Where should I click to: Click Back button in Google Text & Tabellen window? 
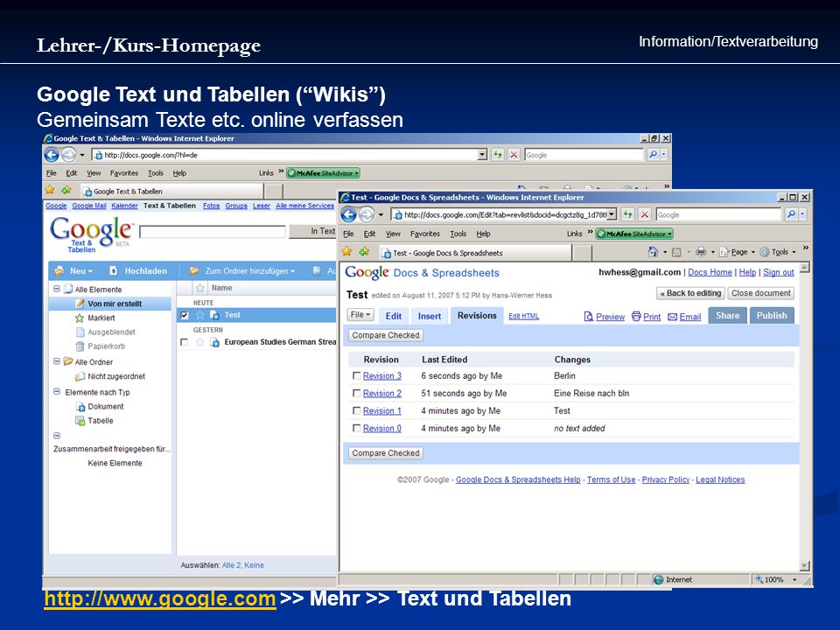[52, 156]
